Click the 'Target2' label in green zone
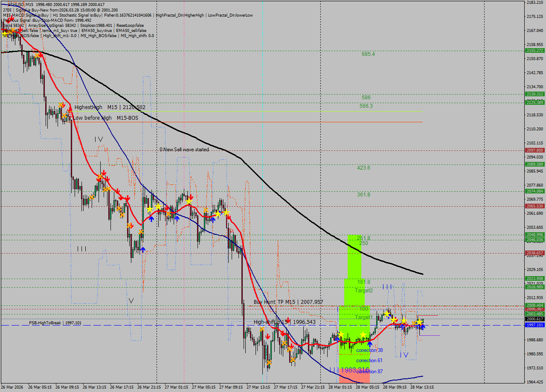This screenshot has width=546, height=392. coord(364,290)
